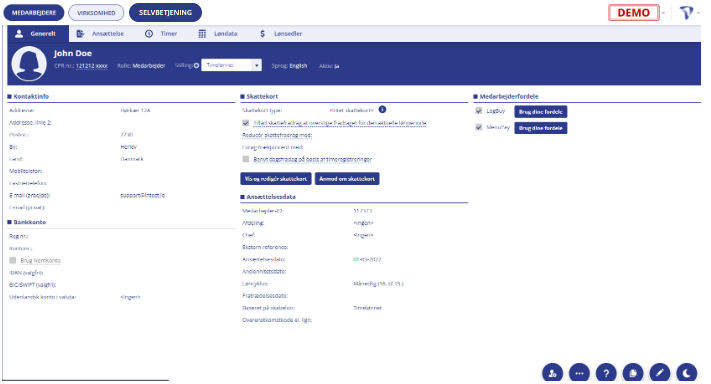Click the Virksomhed navigation pill
The image size is (711, 384).
[x=96, y=13]
